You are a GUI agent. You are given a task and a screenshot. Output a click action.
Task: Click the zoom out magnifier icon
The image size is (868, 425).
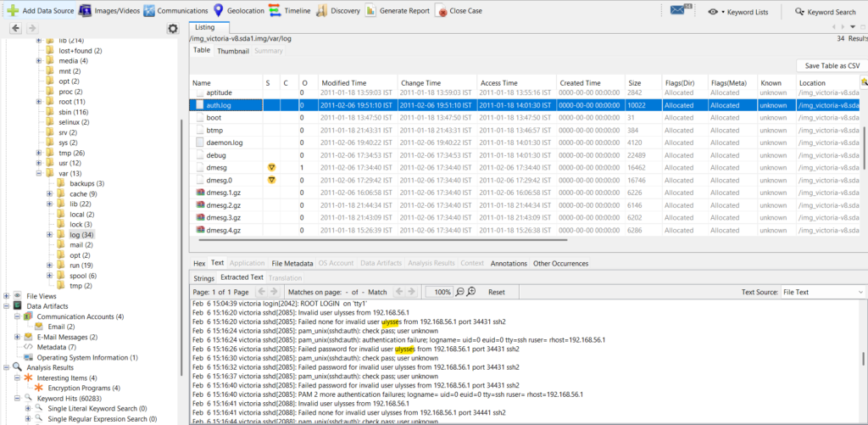click(x=459, y=292)
